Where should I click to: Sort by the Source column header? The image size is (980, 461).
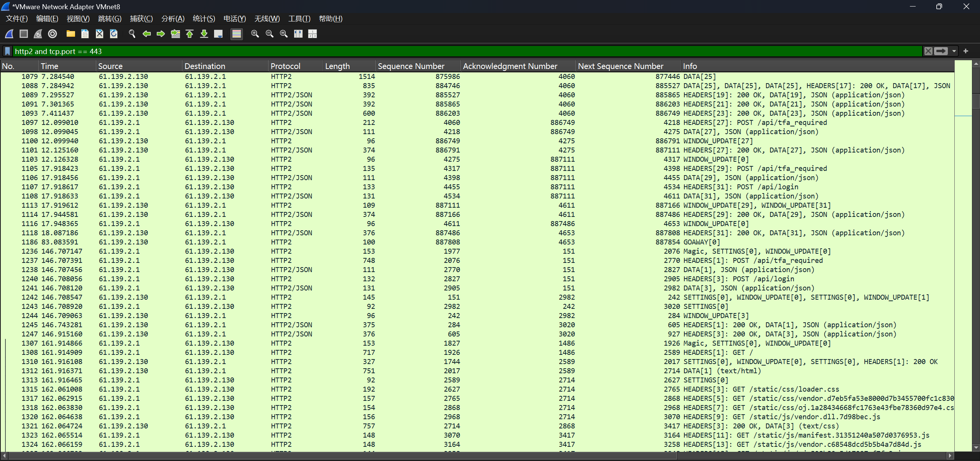pyautogui.click(x=139, y=66)
